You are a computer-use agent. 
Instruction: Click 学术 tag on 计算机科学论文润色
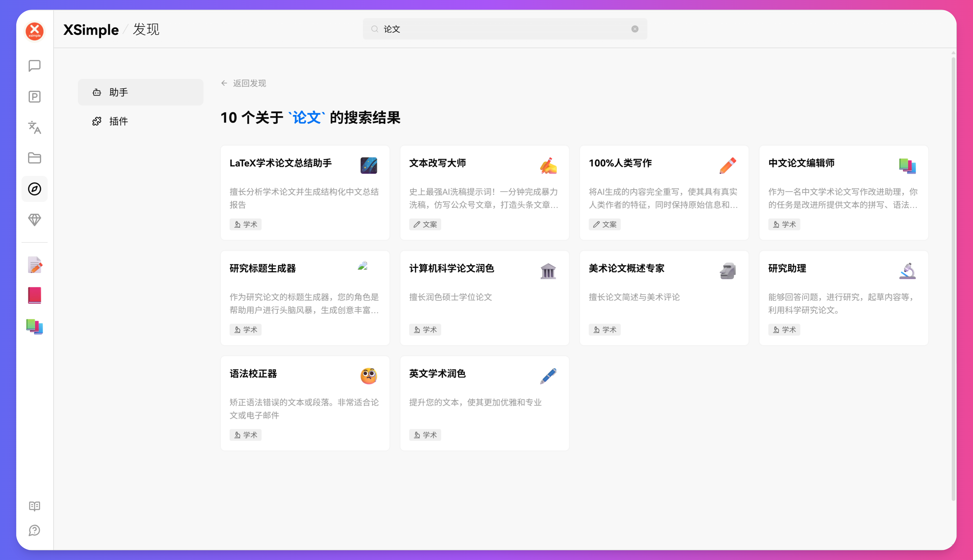[x=425, y=330]
